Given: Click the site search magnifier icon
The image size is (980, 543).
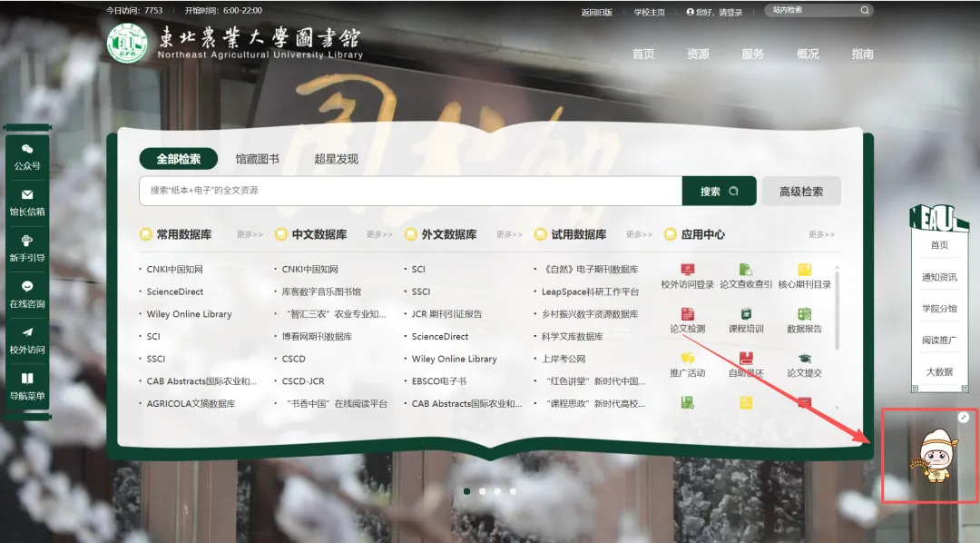Looking at the screenshot, I should point(865,10).
